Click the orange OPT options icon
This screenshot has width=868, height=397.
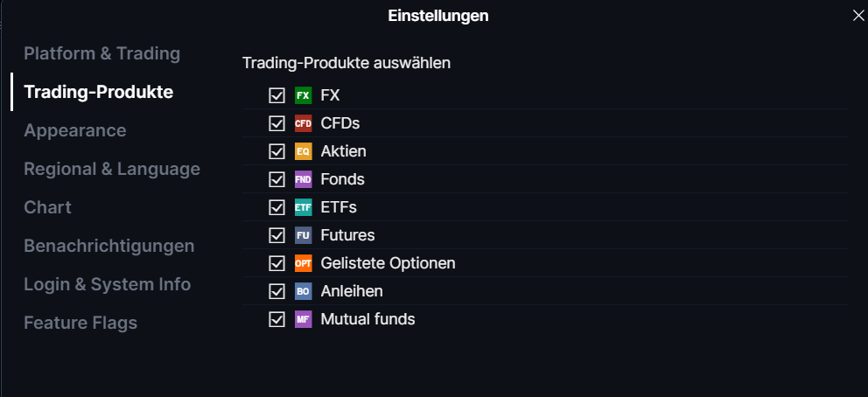(x=304, y=263)
